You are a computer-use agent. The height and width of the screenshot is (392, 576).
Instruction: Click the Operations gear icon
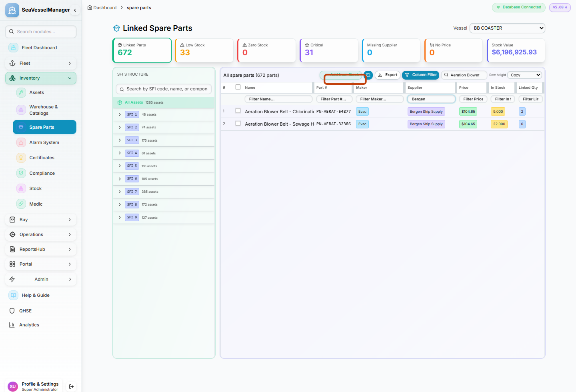click(12, 234)
